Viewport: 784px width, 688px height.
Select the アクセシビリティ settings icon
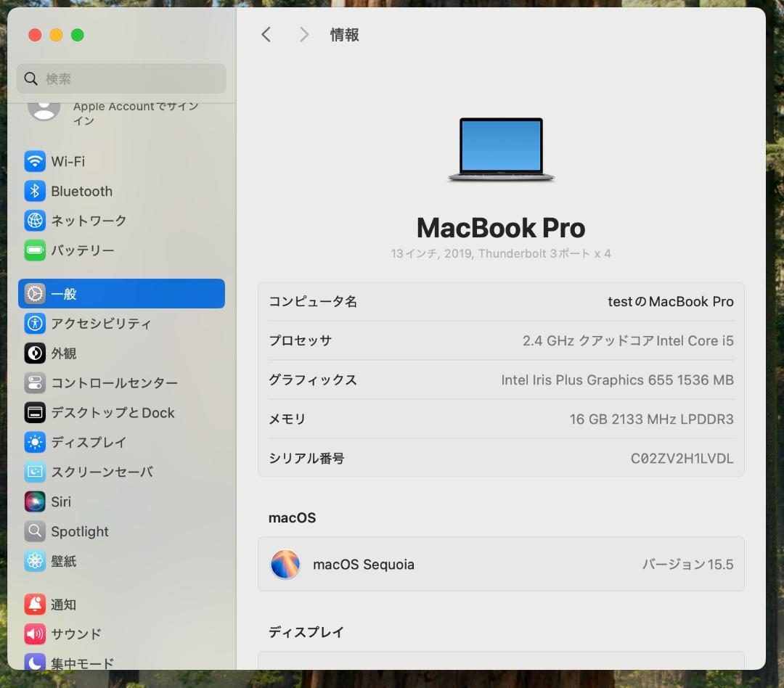[34, 324]
